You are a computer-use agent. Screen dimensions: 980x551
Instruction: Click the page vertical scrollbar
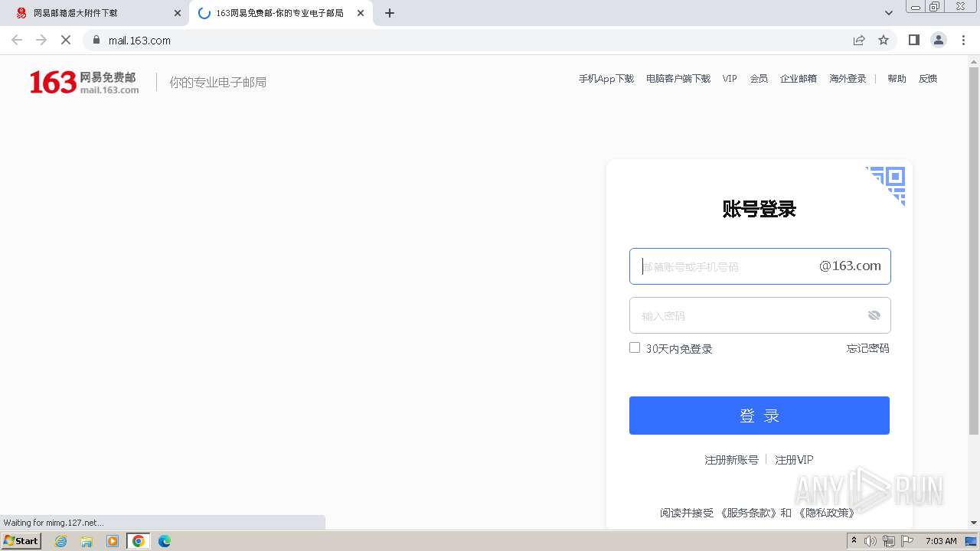click(974, 251)
